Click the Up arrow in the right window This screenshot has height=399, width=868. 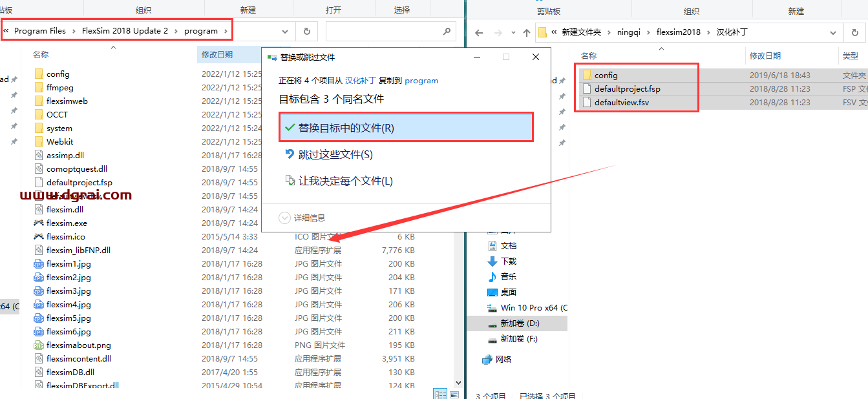(527, 31)
